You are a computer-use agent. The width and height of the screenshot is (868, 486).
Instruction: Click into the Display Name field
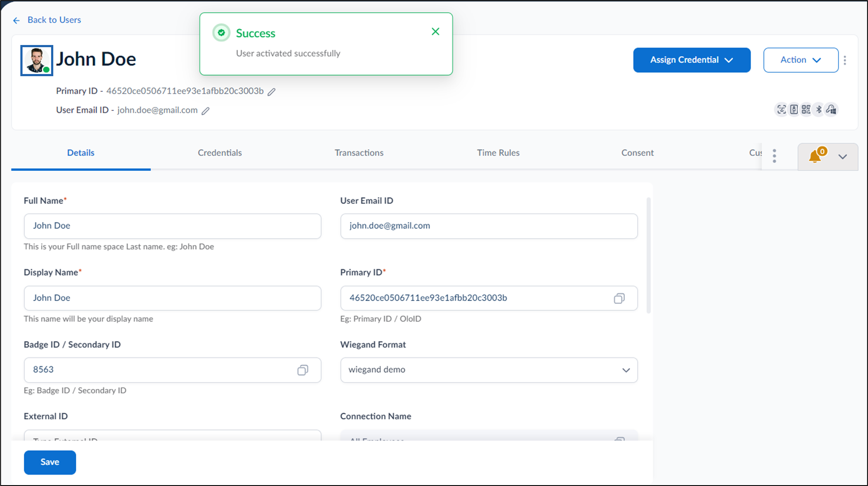[172, 298]
